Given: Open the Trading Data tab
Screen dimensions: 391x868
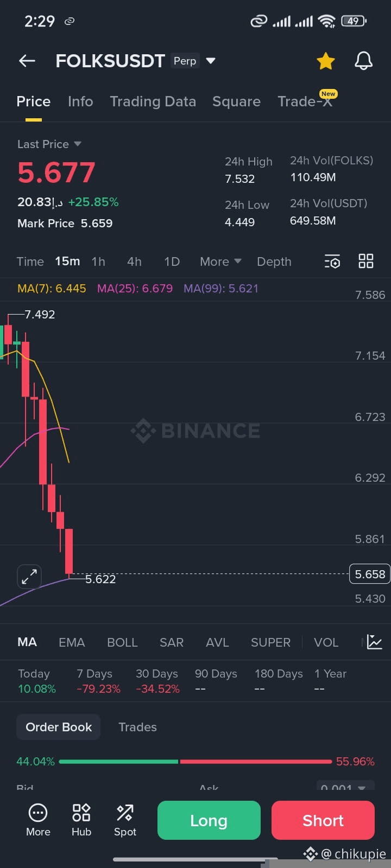Looking at the screenshot, I should point(153,101).
